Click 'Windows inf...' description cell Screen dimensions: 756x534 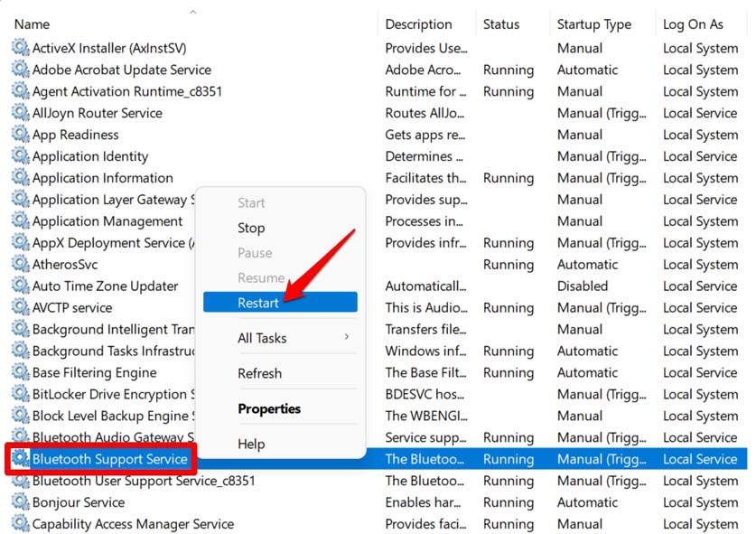click(x=425, y=351)
